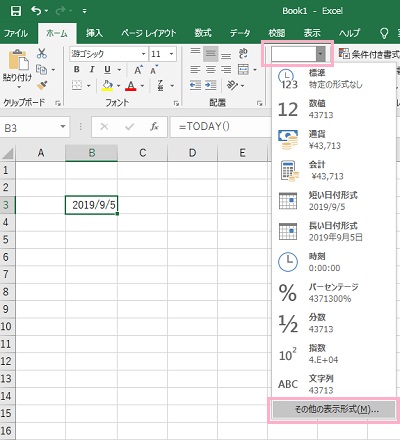This screenshot has height=440, width=400.
Task: Open the 游ゴシック font name dropdown
Action: (x=144, y=54)
